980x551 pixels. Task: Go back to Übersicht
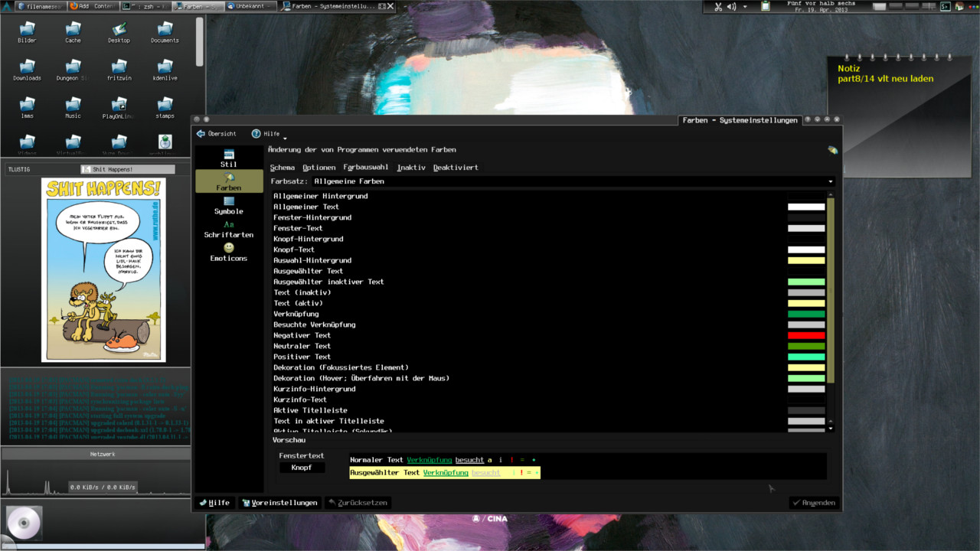coord(217,133)
